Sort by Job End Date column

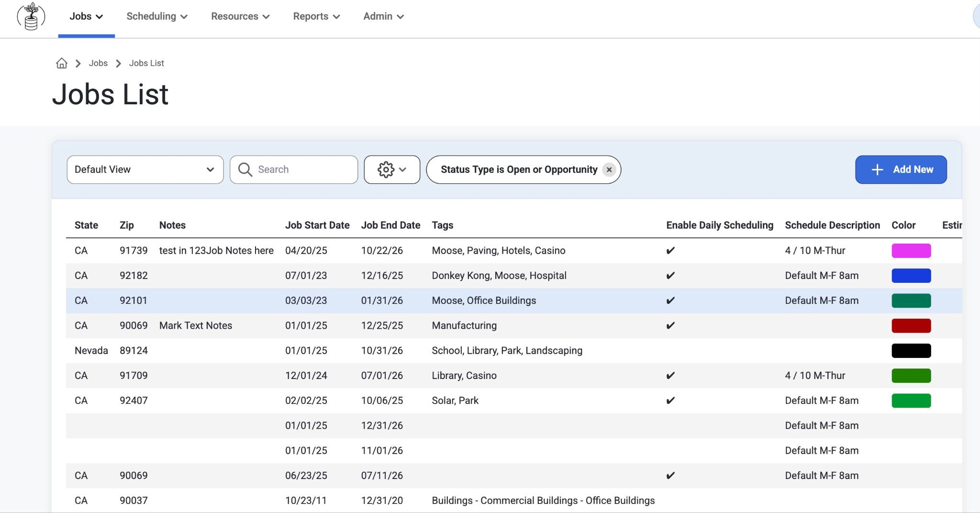390,225
